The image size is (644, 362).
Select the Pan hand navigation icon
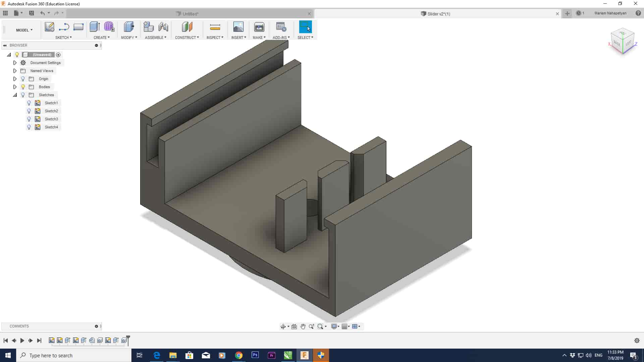click(303, 326)
